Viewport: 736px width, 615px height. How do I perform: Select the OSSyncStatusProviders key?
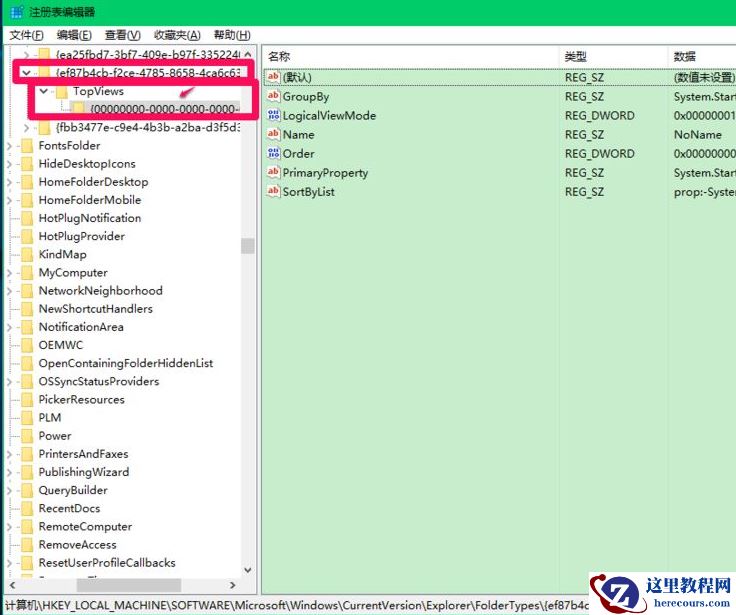(x=99, y=382)
